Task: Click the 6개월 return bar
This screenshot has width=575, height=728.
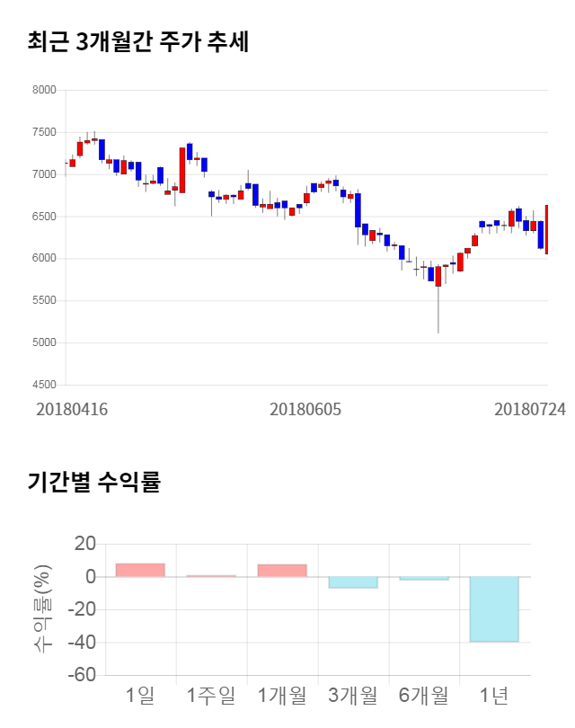Action: coord(424,579)
